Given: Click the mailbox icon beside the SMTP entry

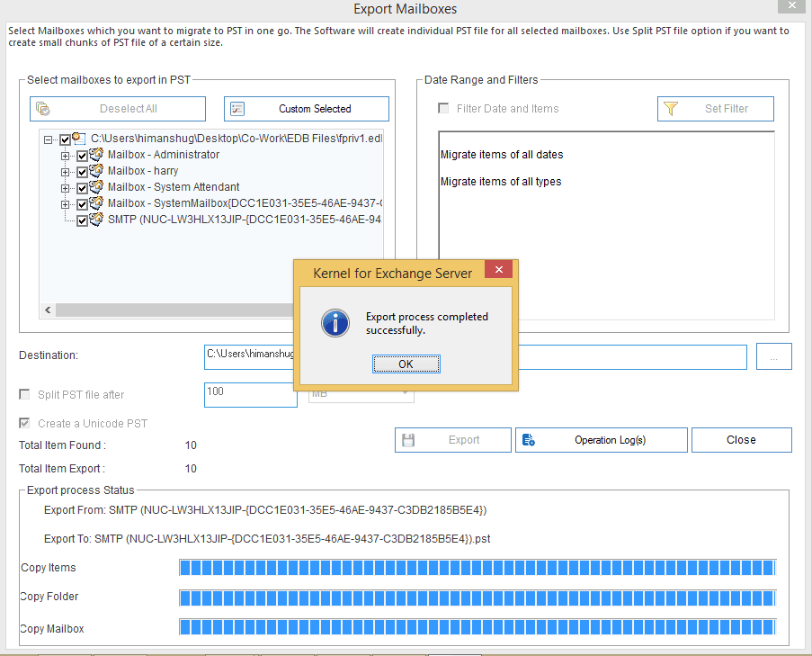Looking at the screenshot, I should (x=96, y=220).
